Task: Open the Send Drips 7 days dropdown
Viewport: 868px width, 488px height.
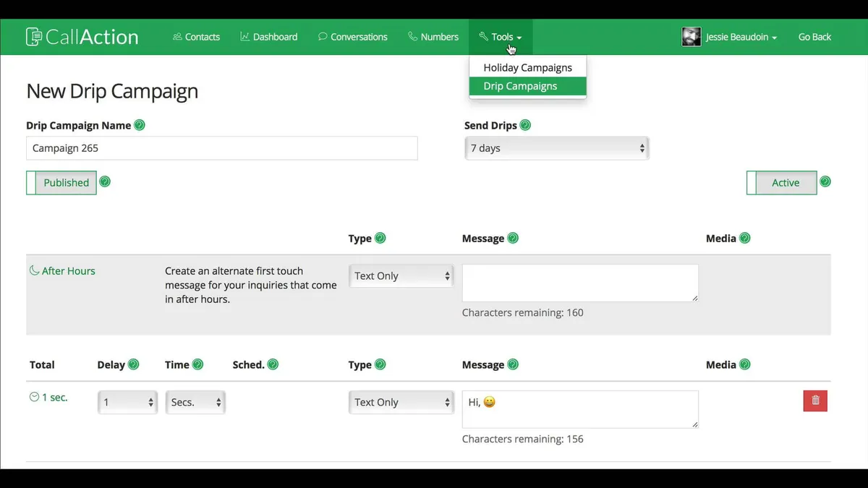Action: pyautogui.click(x=557, y=148)
